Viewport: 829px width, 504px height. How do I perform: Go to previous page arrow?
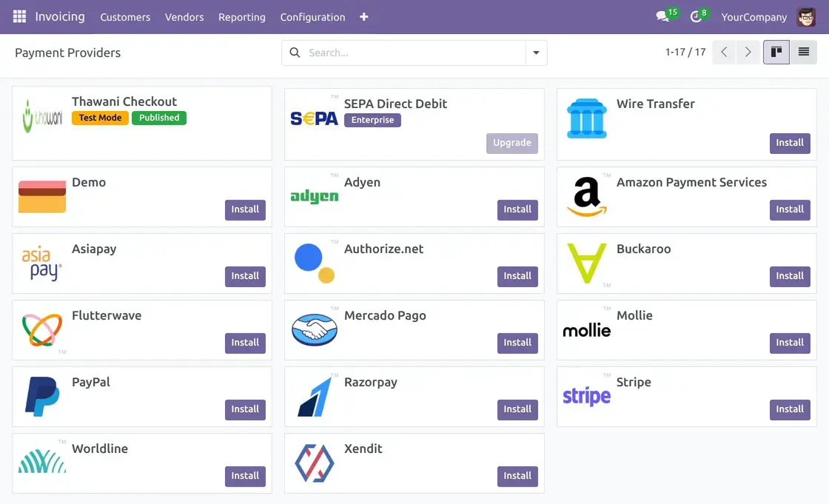click(x=724, y=52)
